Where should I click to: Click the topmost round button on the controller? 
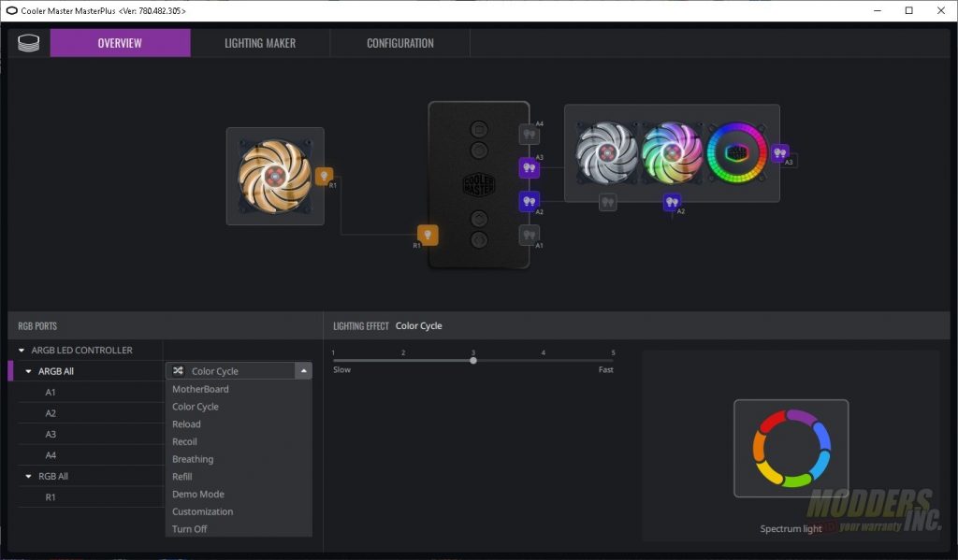479,129
